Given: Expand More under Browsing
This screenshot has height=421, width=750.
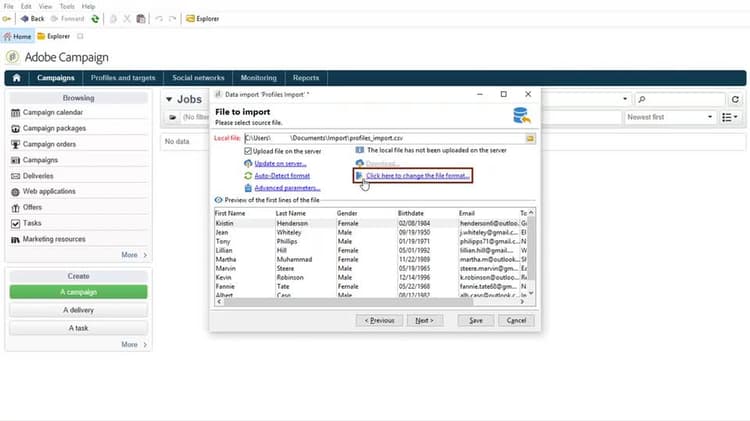Looking at the screenshot, I should [x=134, y=255].
